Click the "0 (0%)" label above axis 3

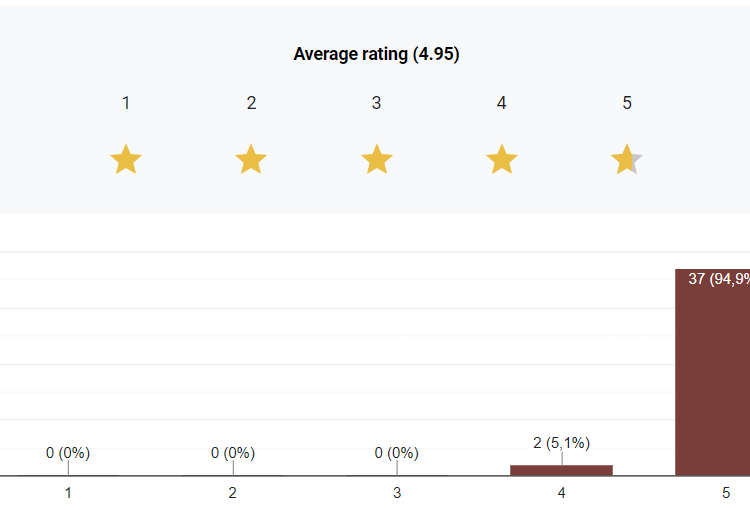[397, 453]
